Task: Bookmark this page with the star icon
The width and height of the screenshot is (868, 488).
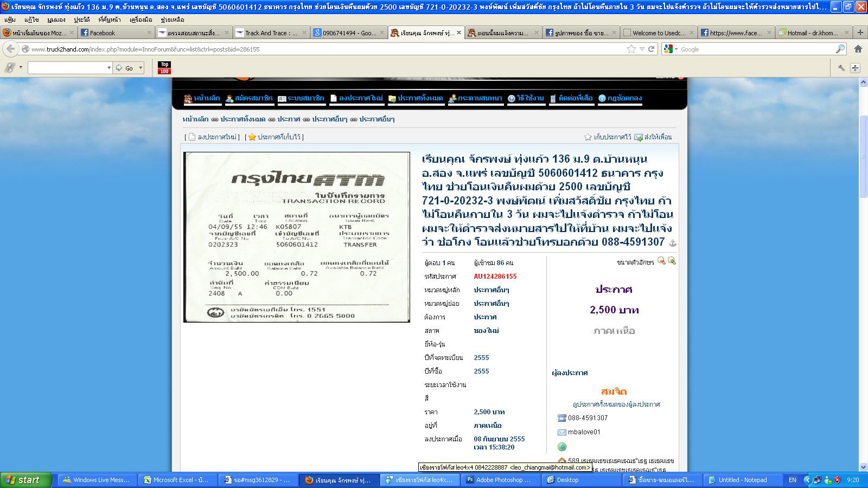Action: [x=631, y=49]
